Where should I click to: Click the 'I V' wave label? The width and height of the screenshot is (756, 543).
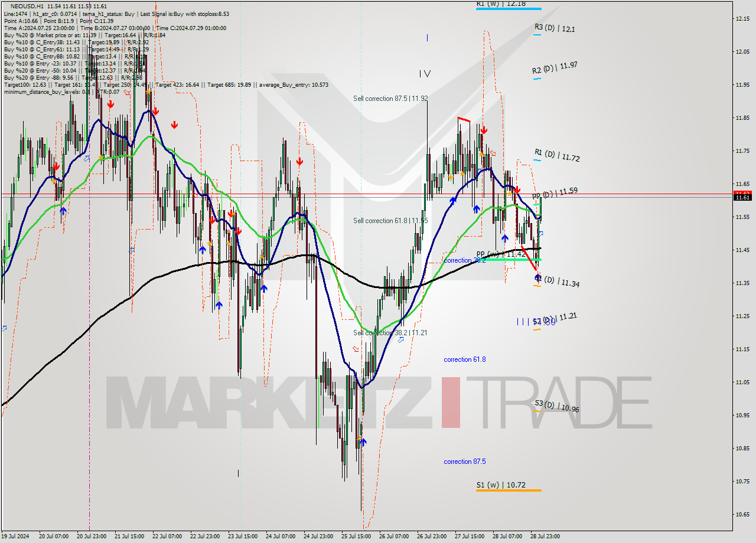point(425,74)
